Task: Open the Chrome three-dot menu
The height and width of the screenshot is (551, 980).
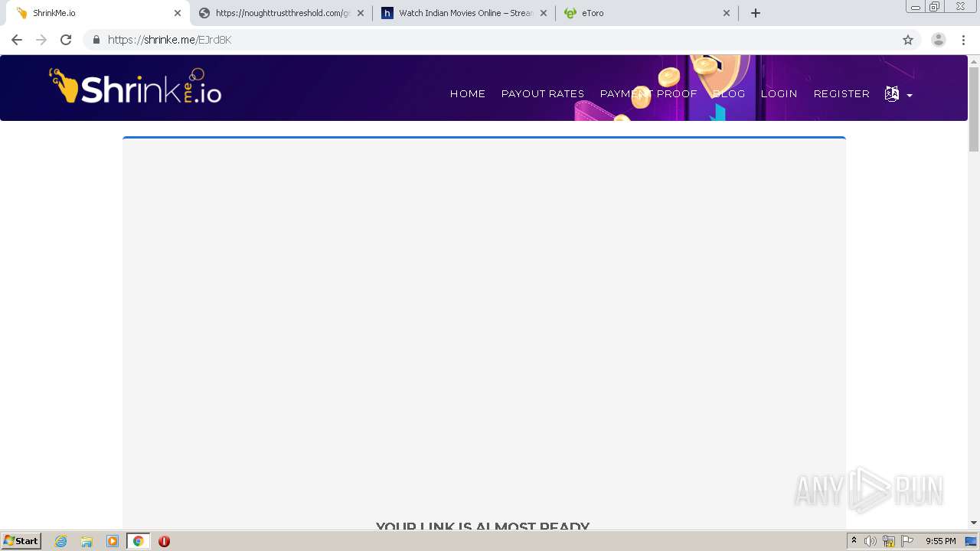Action: 963,40
